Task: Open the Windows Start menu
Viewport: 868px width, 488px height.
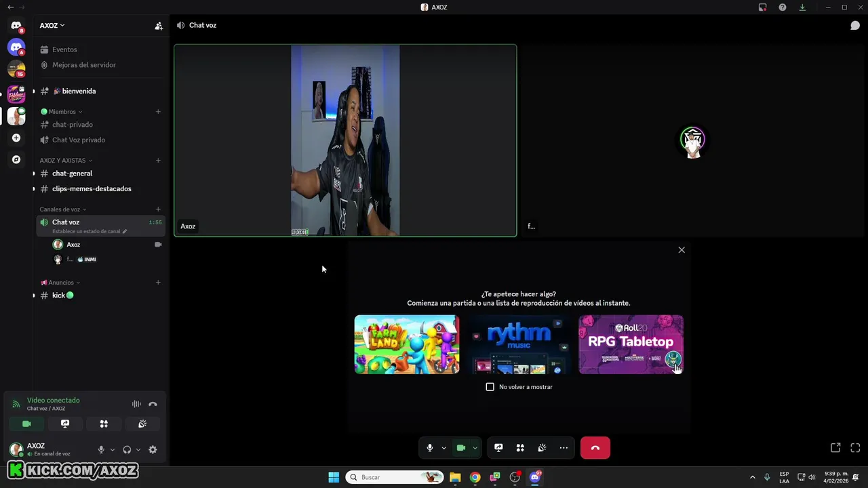Action: tap(334, 477)
